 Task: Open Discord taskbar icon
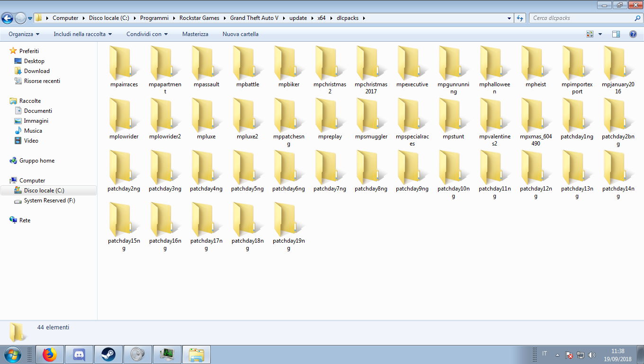[79, 355]
